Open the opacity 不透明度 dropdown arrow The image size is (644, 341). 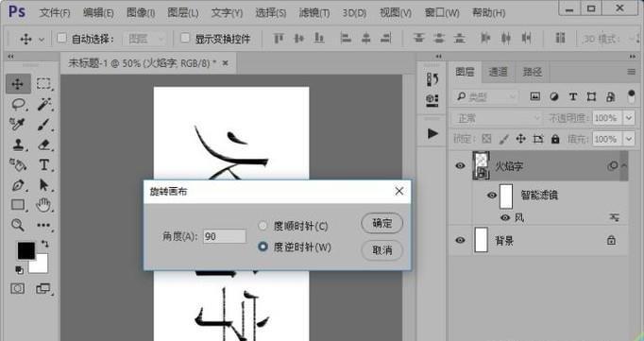coord(629,118)
